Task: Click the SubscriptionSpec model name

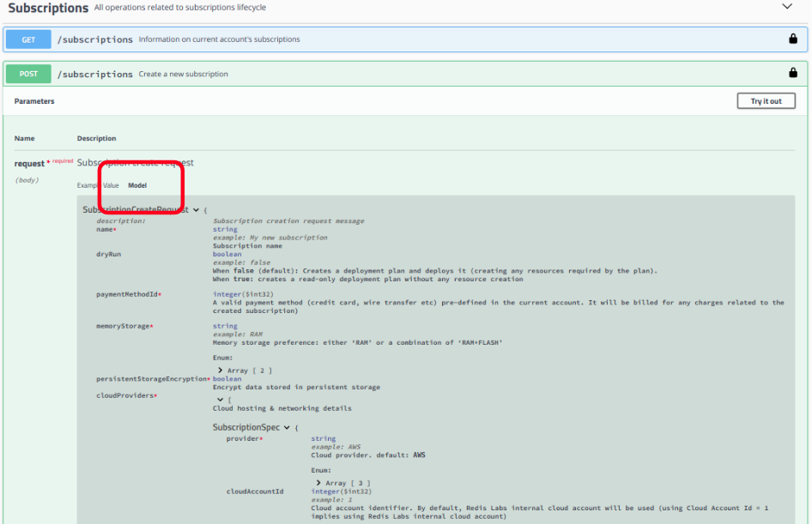Action: click(x=247, y=427)
